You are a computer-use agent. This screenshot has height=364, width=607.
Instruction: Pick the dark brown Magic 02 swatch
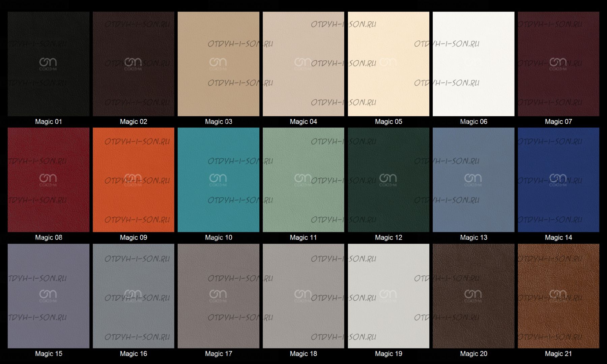134,64
